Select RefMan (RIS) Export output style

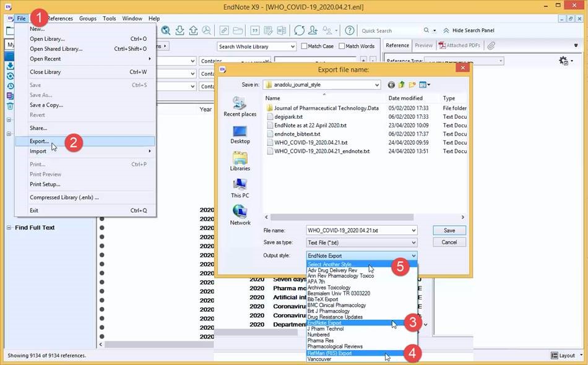click(361, 353)
